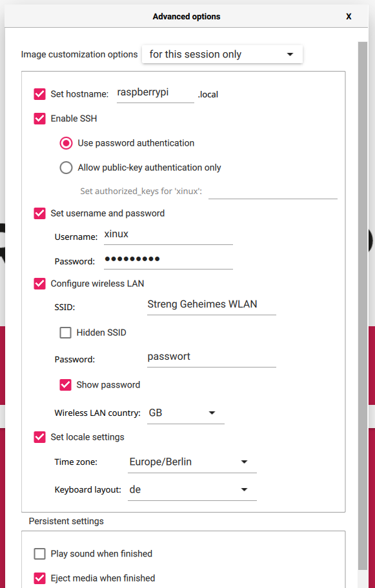375x588 pixels.
Task: Uncheck Set username and password
Action: (x=39, y=213)
